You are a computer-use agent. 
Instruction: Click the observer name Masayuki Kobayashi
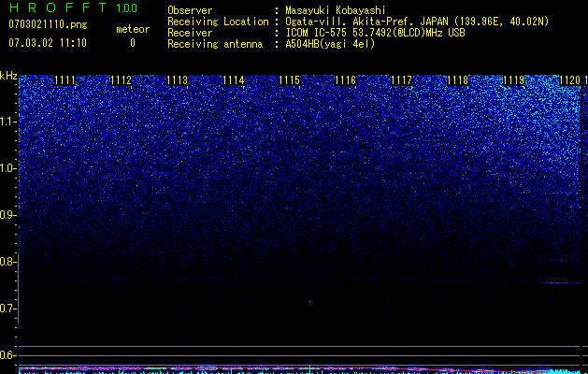coord(336,10)
